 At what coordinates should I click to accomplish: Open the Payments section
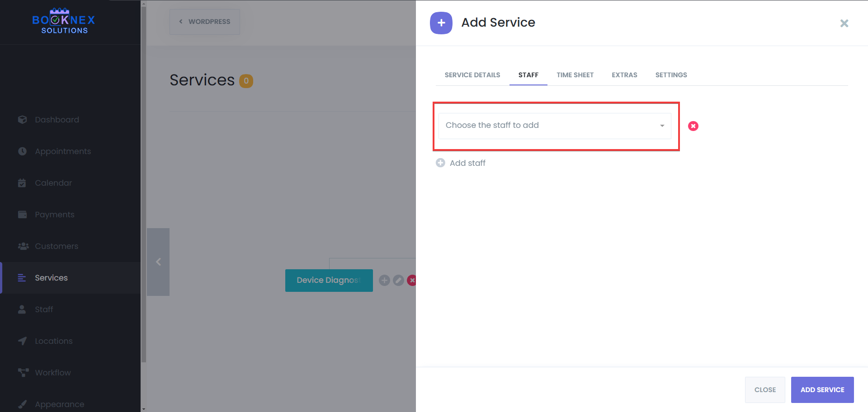(54, 215)
